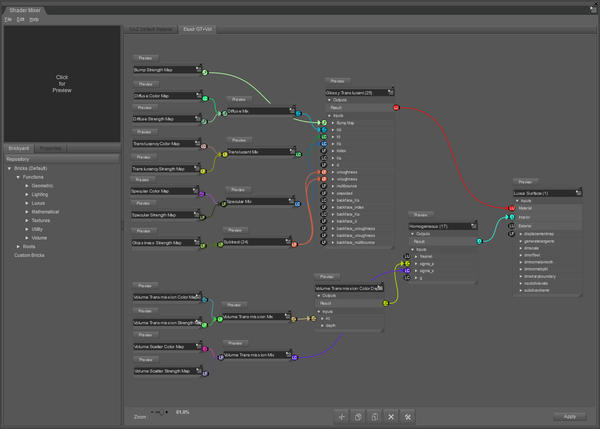
Task: Click Specular Color Map purple output port
Action: click(x=202, y=194)
